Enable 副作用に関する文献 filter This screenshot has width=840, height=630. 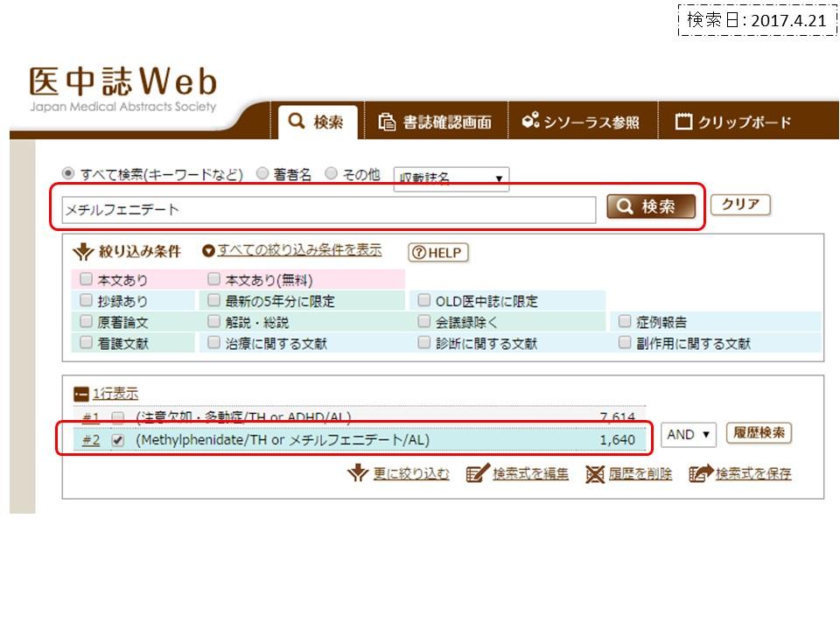click(x=625, y=342)
